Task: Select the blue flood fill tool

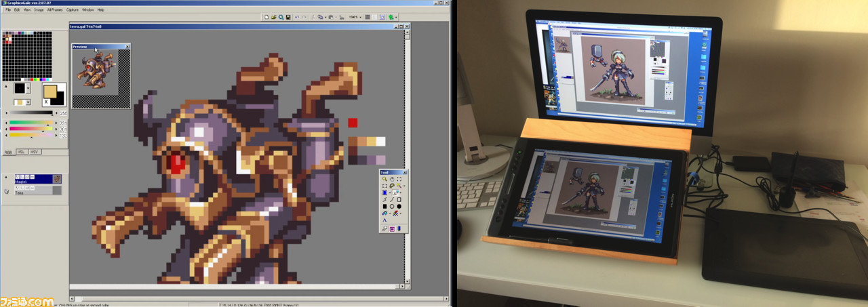Action: (384, 192)
